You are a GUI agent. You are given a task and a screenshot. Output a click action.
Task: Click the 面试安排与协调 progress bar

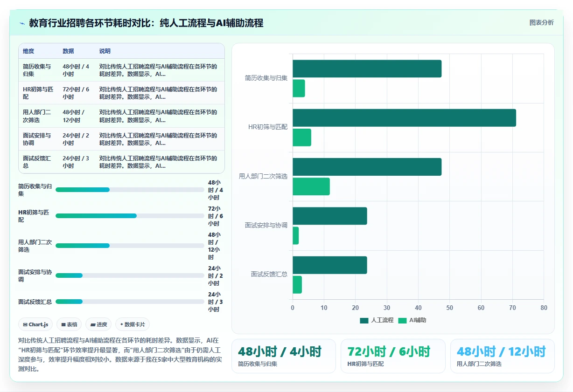coord(130,275)
